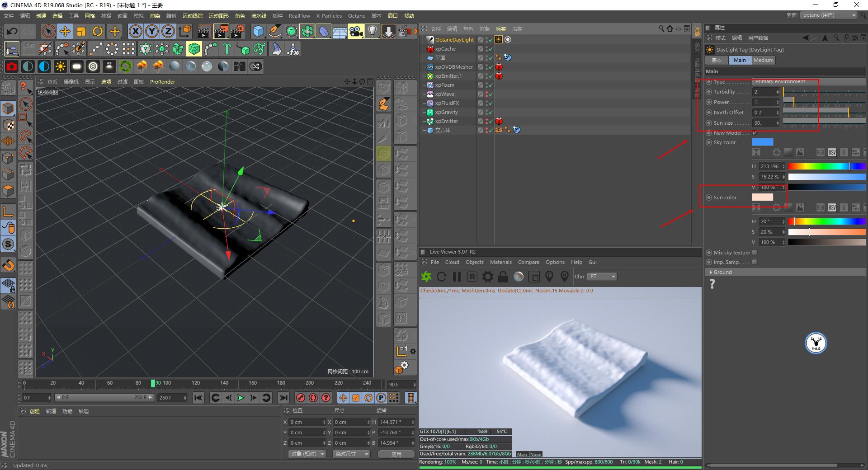Pause rendering in the Live Viewer

[x=457, y=277]
